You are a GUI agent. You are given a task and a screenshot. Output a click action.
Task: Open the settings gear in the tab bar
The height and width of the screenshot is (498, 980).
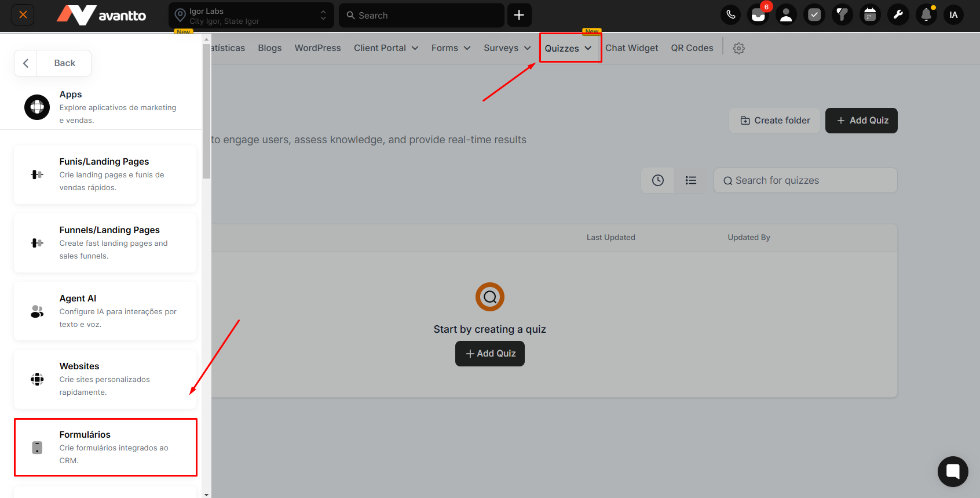(x=739, y=49)
